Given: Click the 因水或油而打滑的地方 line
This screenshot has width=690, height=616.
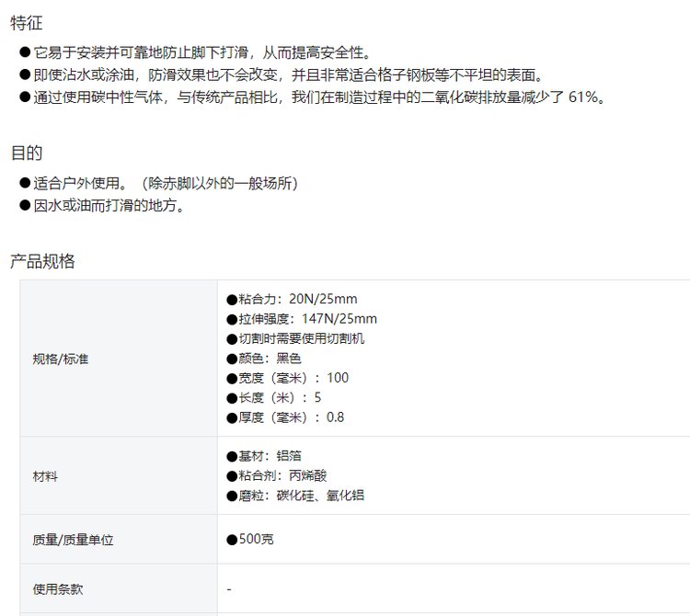Looking at the screenshot, I should tap(109, 206).
